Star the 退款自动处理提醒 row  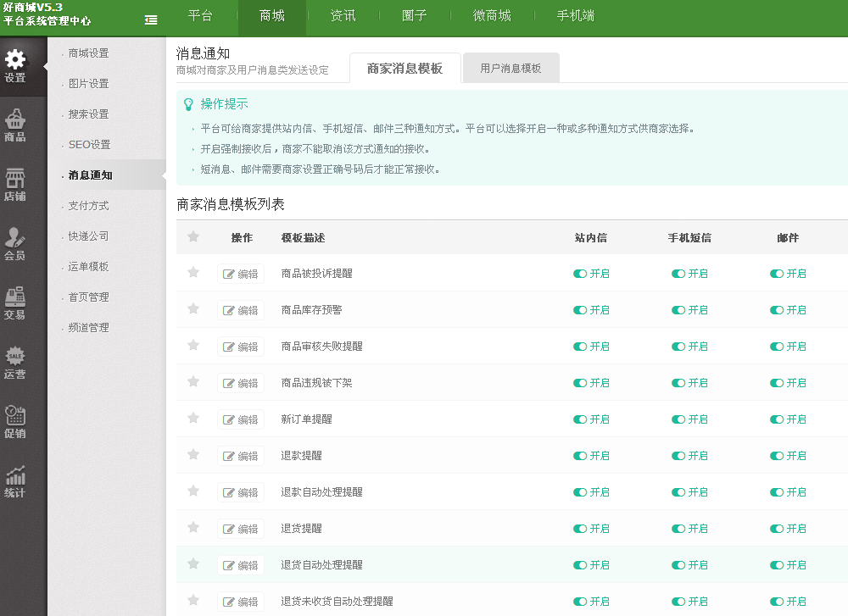(x=193, y=491)
